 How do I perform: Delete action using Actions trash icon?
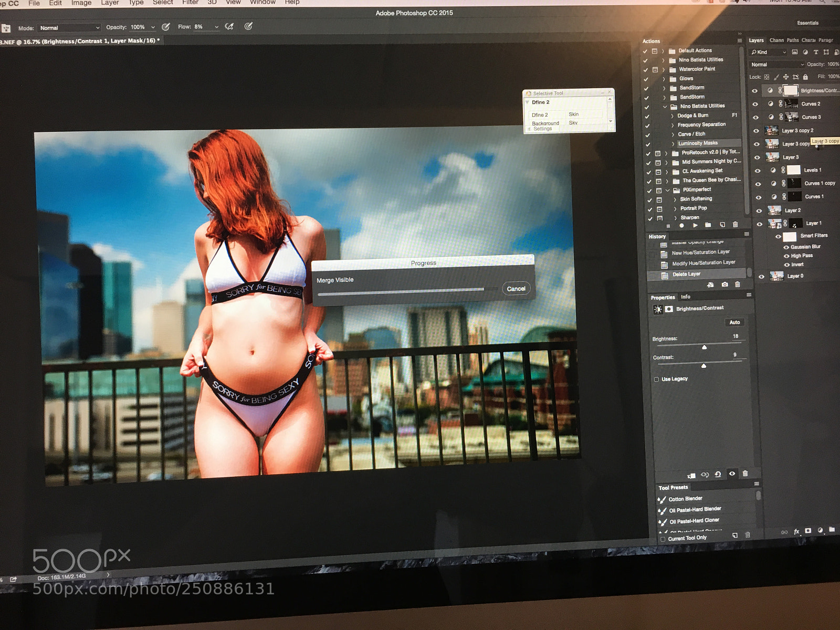[x=735, y=224]
